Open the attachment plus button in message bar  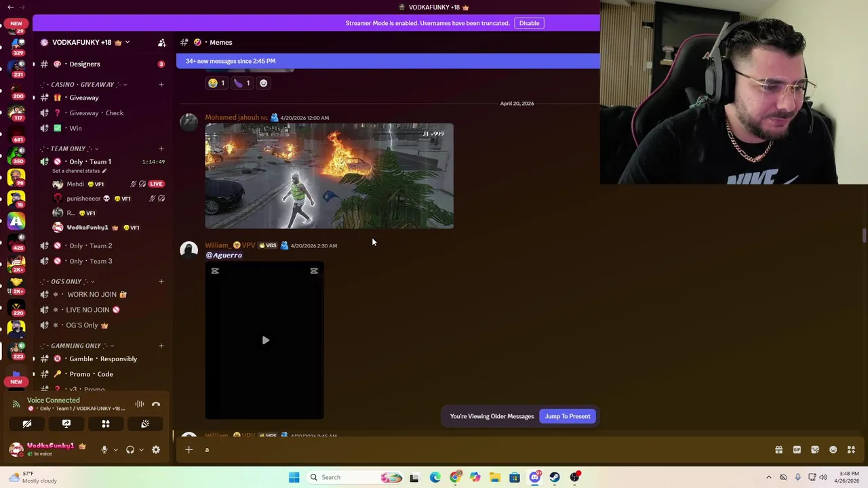coord(189,449)
